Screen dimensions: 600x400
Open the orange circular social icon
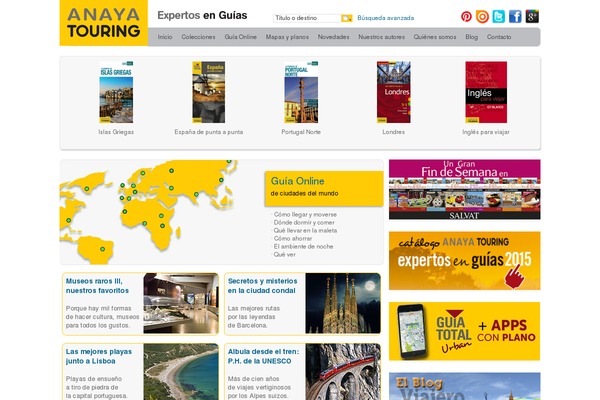(x=482, y=16)
